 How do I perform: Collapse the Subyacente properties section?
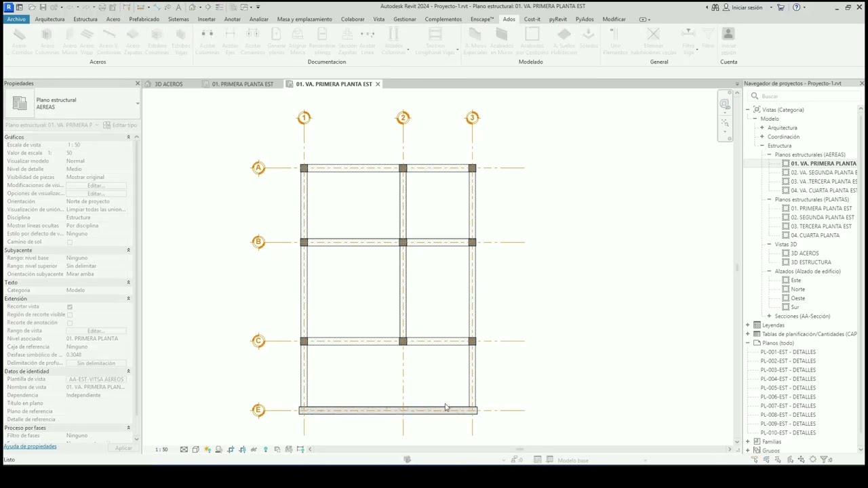[128, 250]
